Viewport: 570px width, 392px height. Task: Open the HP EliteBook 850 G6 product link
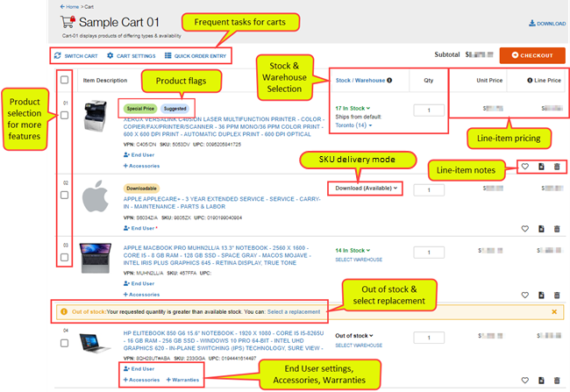(x=224, y=341)
